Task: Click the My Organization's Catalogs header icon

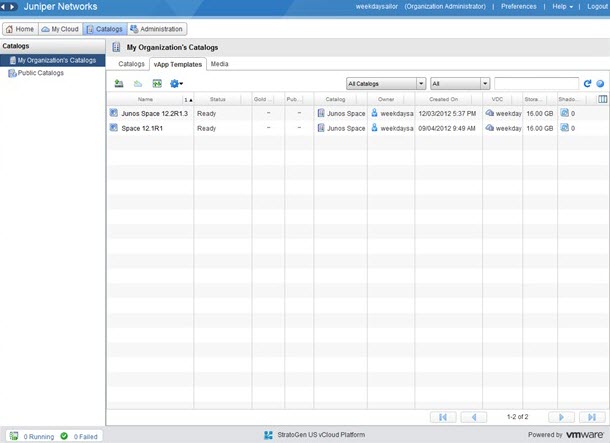Action: click(x=116, y=47)
